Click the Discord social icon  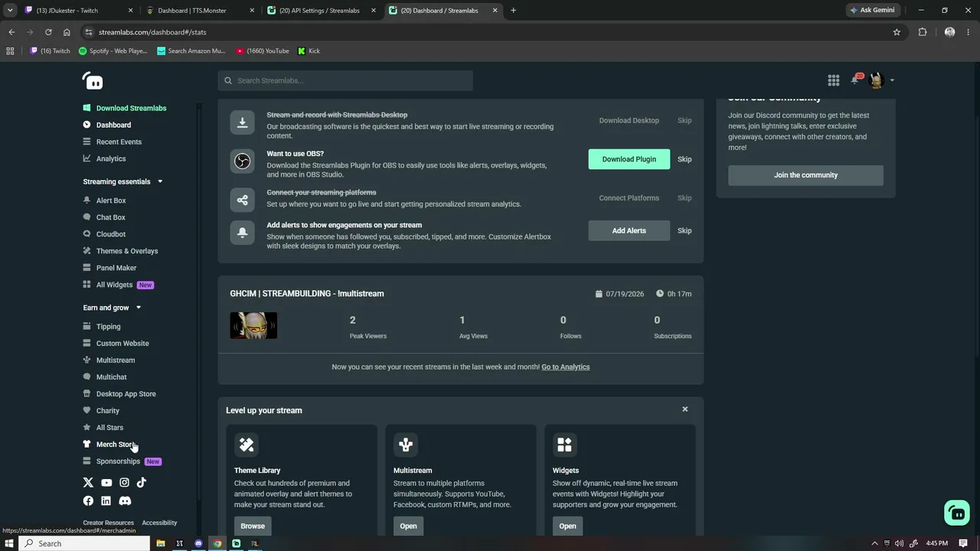click(125, 500)
